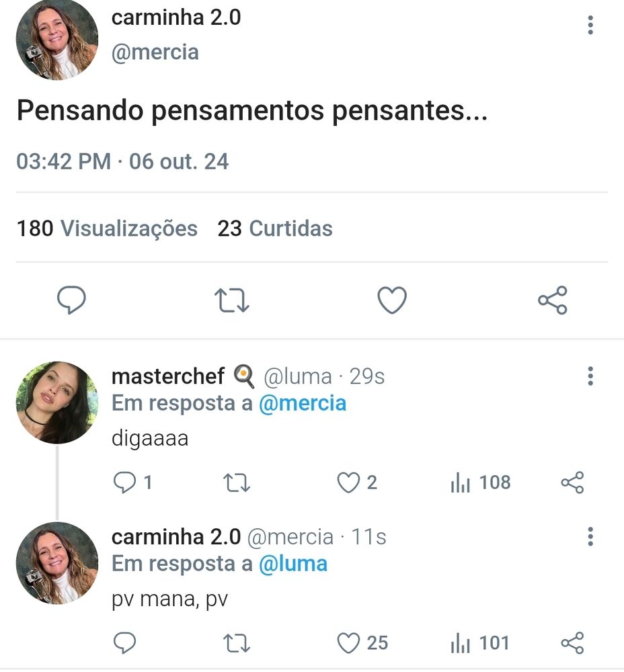Open options menu on "pv mana, pv" reply
Image resolution: width=624 pixels, height=672 pixels.
point(590,536)
